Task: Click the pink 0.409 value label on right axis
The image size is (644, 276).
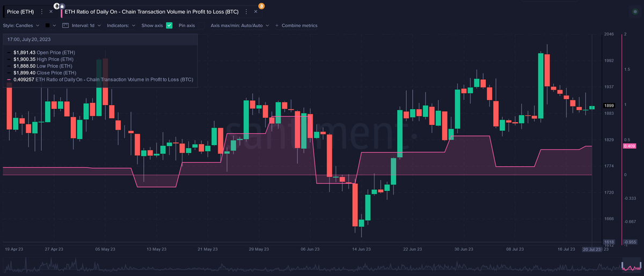Action: point(629,146)
